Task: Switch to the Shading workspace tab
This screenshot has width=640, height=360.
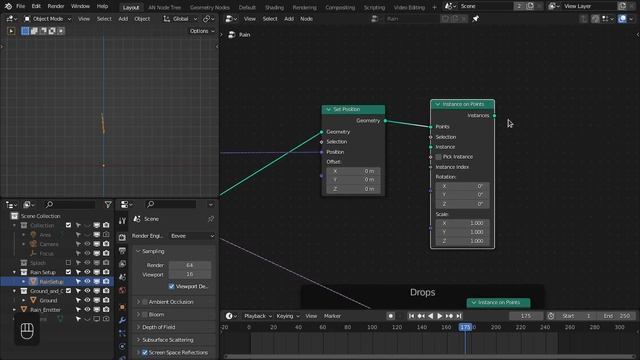Action: (x=274, y=7)
